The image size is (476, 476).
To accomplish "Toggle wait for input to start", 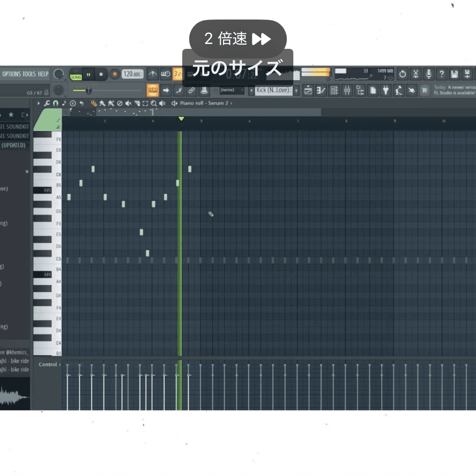I will click(x=166, y=74).
